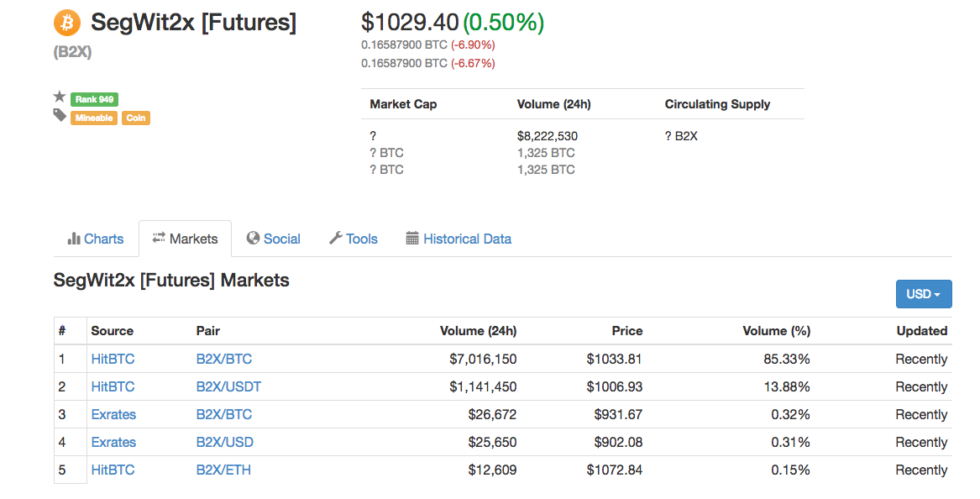
Task: Click the $1029.40 price value
Action: 410,23
